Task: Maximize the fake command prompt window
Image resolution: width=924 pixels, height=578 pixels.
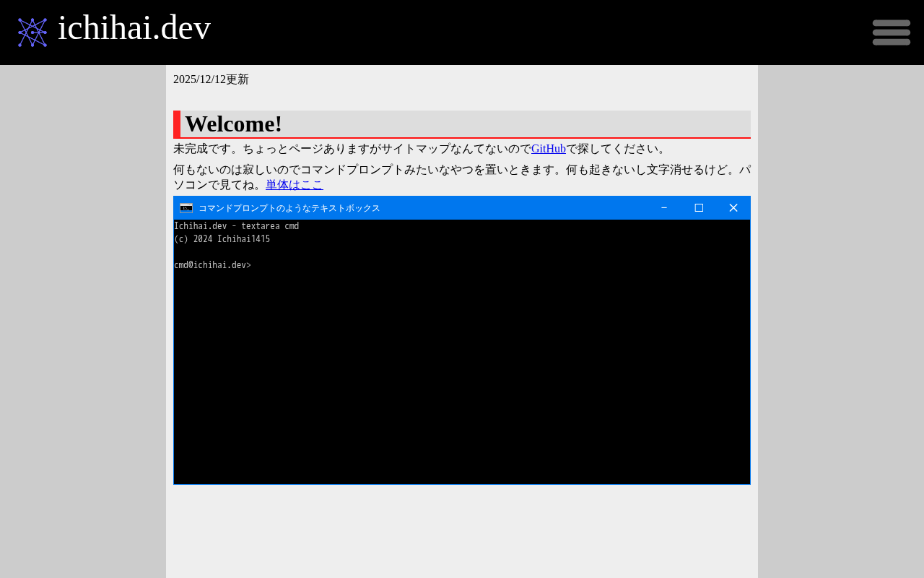Action: click(699, 208)
